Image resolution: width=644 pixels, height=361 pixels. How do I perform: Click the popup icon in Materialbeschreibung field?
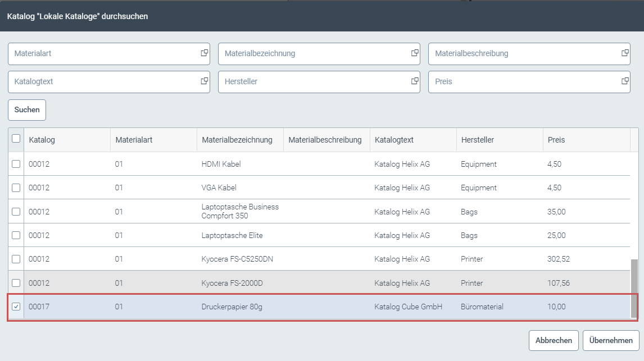[625, 53]
